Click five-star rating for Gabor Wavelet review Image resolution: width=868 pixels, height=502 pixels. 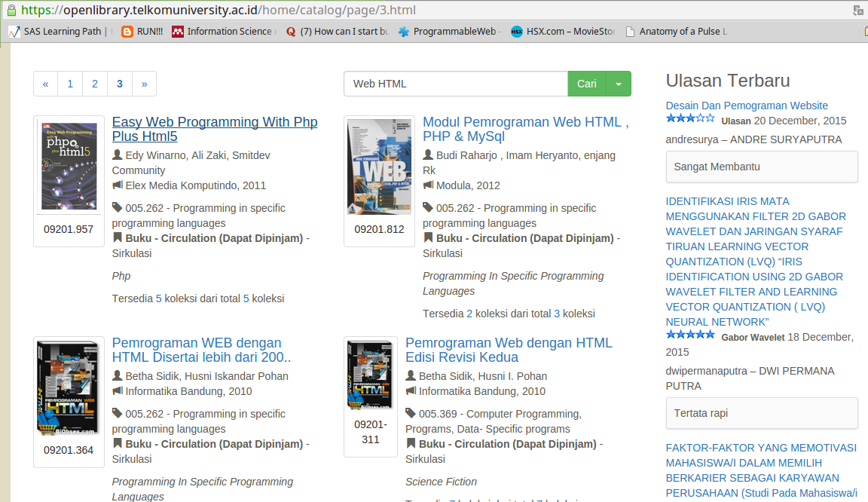click(x=690, y=335)
